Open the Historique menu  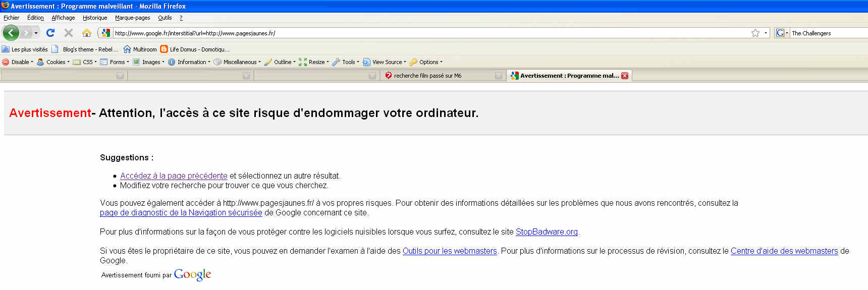pos(95,18)
